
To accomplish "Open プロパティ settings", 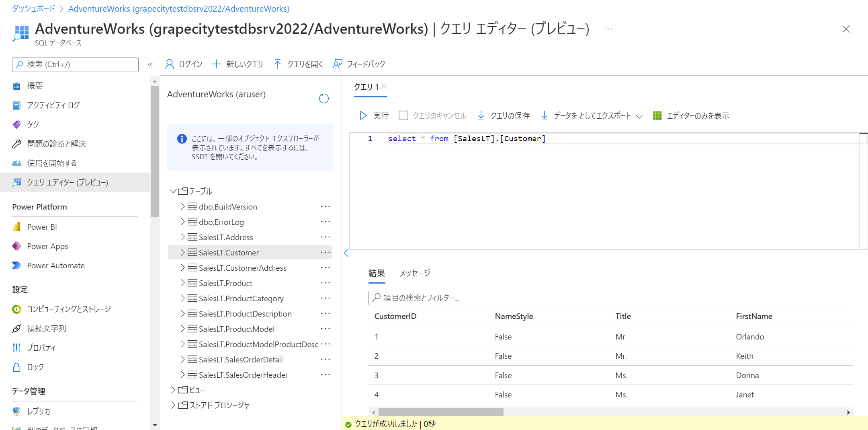I will (41, 348).
